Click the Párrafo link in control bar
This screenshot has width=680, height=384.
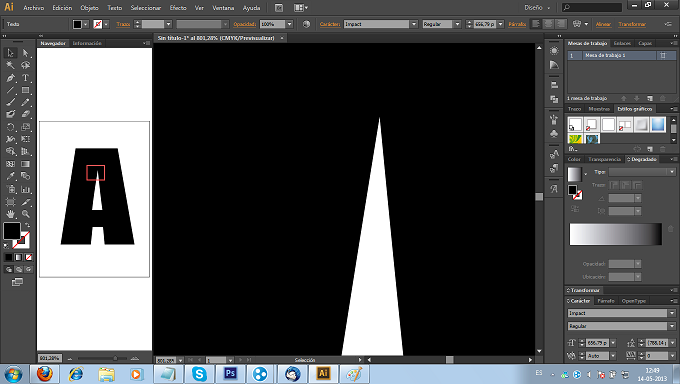coord(517,24)
